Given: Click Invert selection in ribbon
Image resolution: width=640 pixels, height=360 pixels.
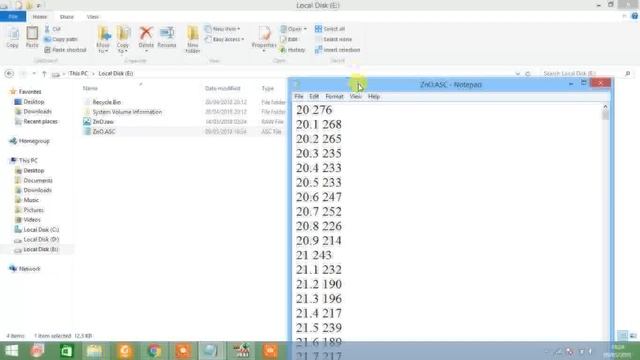Looking at the screenshot, I should [x=337, y=50].
